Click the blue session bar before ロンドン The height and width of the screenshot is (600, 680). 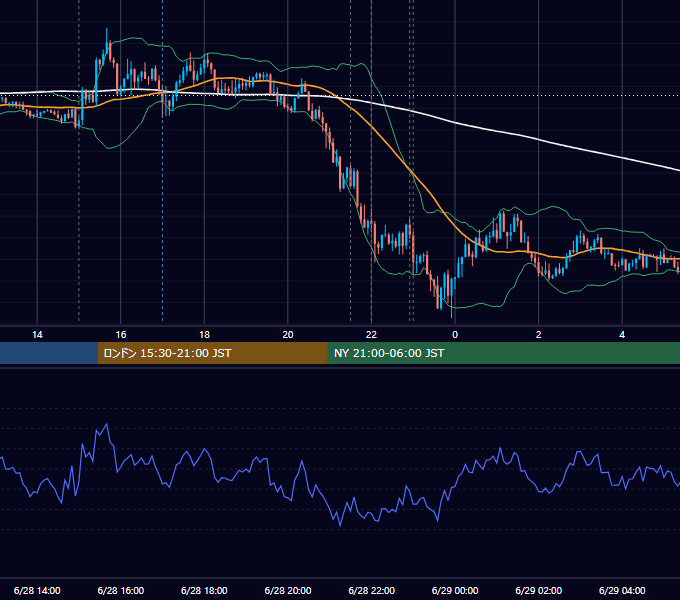(49, 353)
